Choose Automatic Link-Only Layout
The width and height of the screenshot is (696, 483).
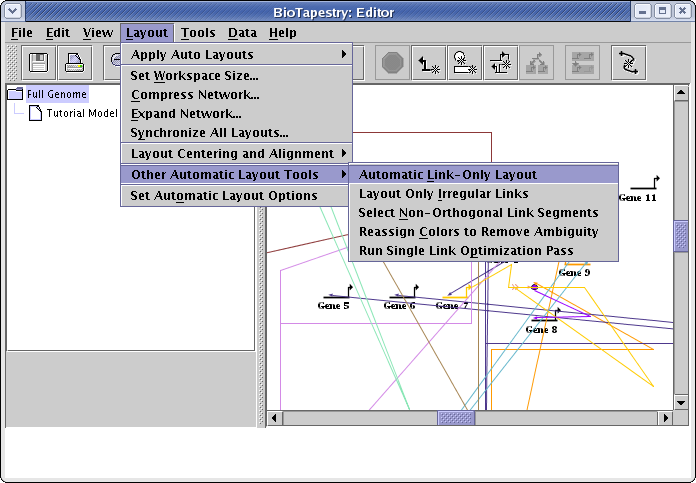point(448,174)
